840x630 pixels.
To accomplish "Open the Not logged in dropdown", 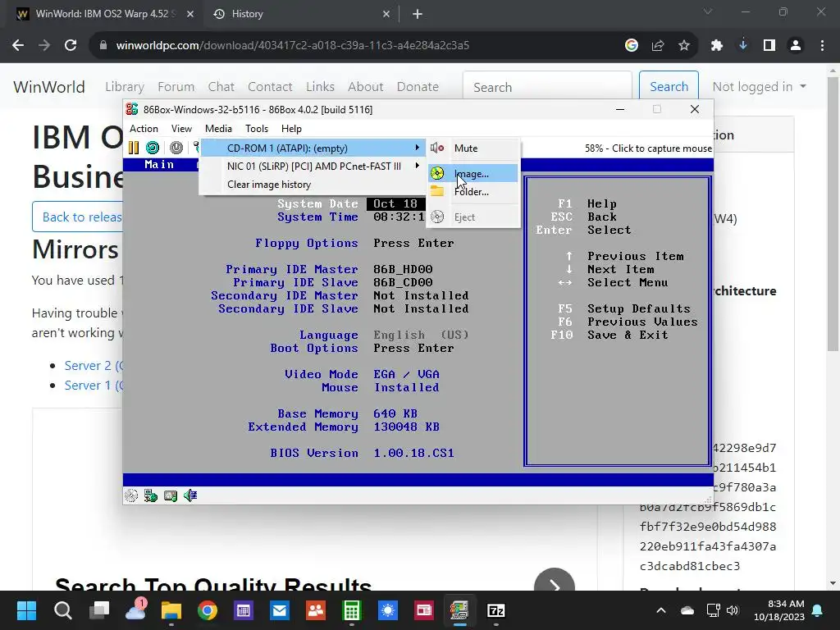I will 759,87.
